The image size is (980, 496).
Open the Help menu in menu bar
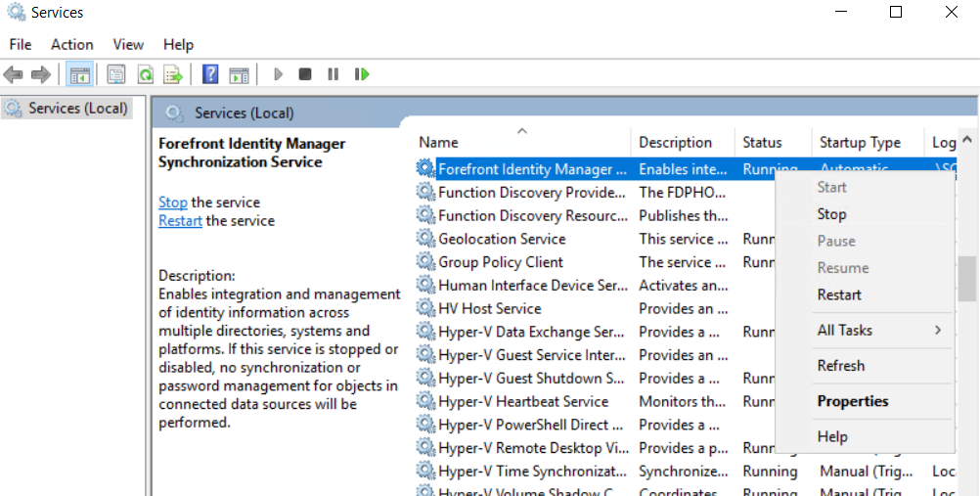tap(178, 44)
